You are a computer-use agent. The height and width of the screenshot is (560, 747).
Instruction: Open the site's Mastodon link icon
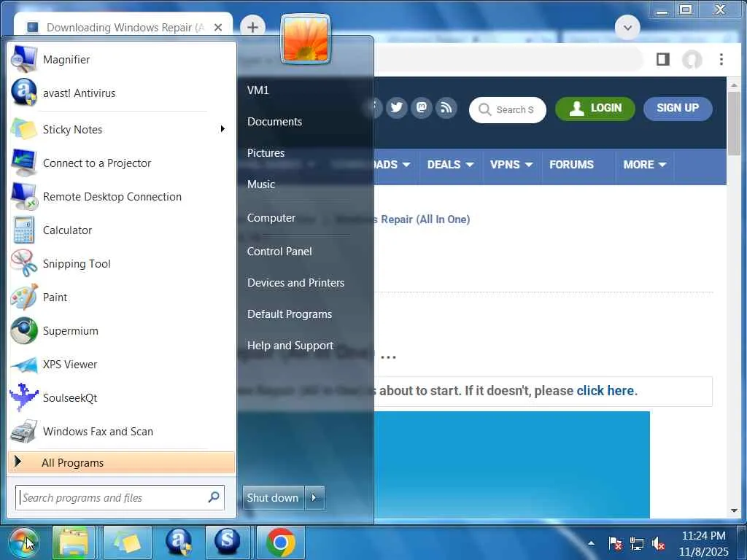click(421, 108)
